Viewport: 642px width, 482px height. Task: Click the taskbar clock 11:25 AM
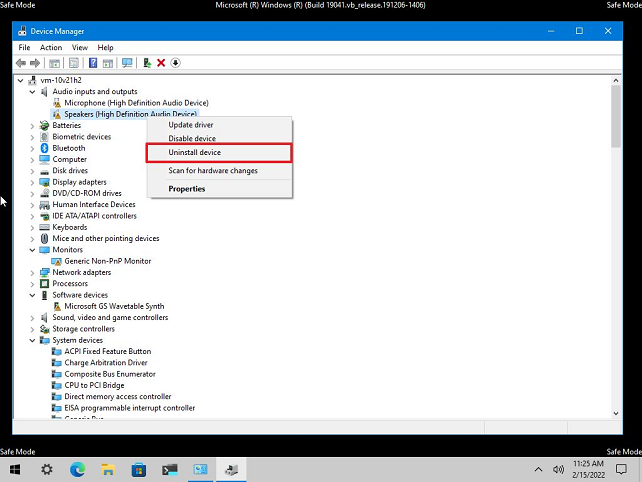click(x=588, y=464)
